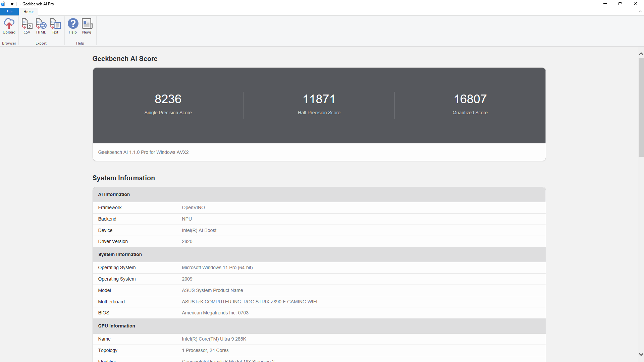The image size is (644, 362).
Task: Open the File menu tab
Action: [x=9, y=12]
